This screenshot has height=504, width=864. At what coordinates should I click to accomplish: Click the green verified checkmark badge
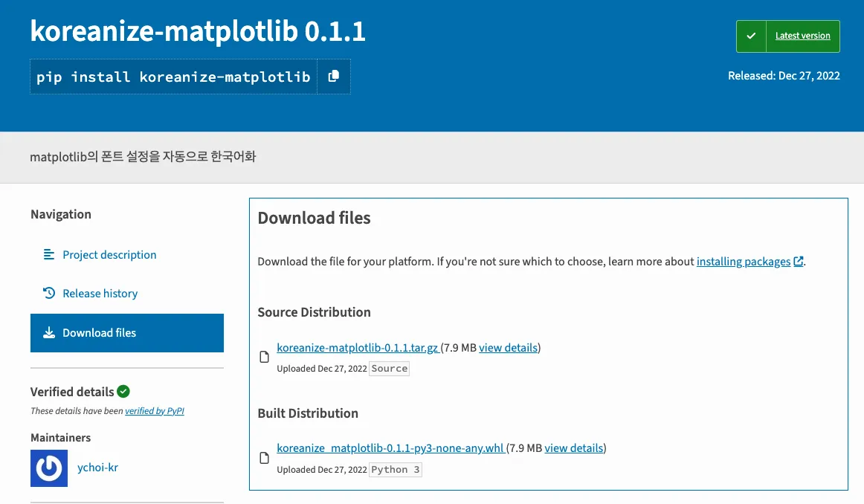(123, 392)
